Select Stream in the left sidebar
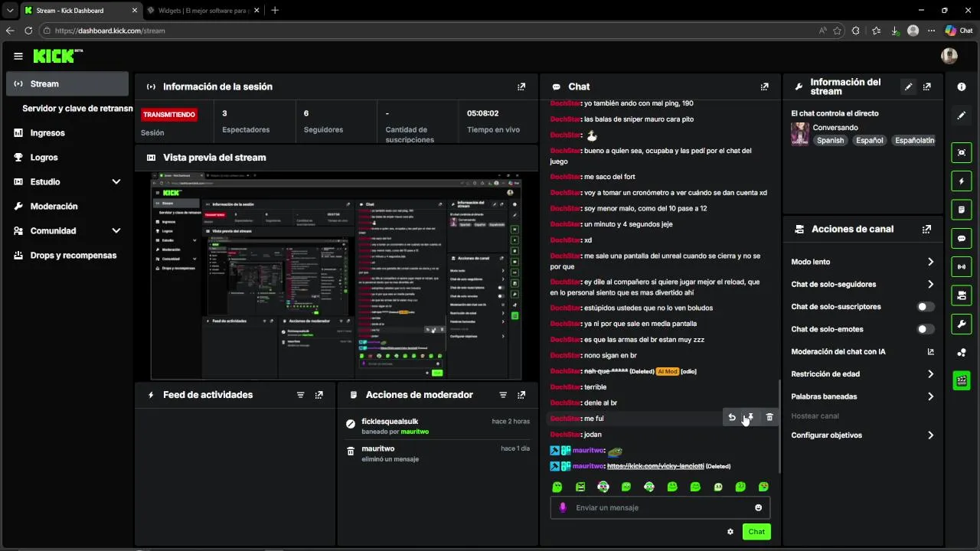 click(x=67, y=83)
